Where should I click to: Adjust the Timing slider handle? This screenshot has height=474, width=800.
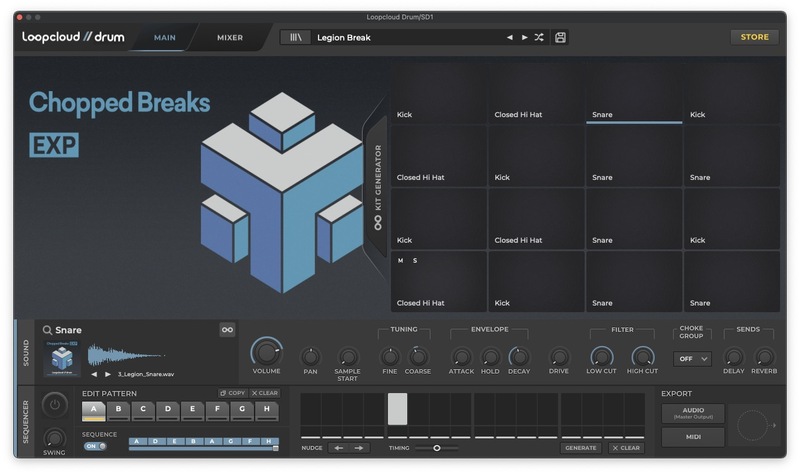(x=437, y=448)
